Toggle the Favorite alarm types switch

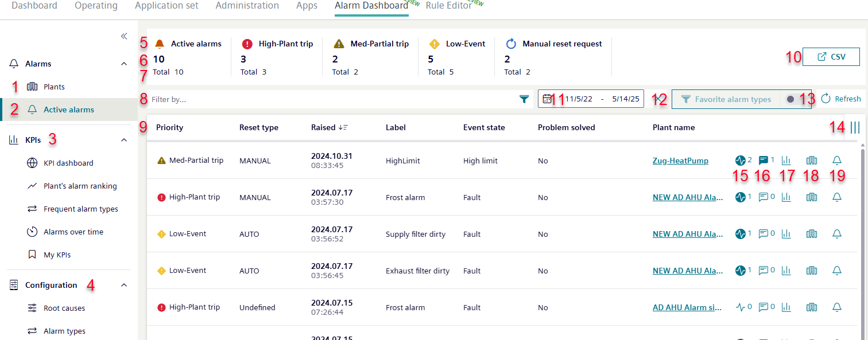794,99
